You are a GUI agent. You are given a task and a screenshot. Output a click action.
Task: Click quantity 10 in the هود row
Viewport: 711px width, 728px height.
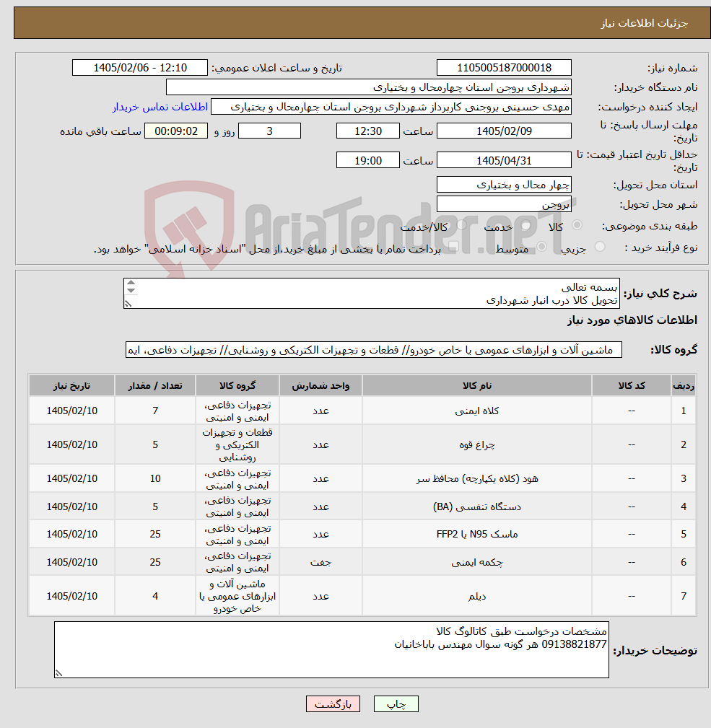click(155, 478)
